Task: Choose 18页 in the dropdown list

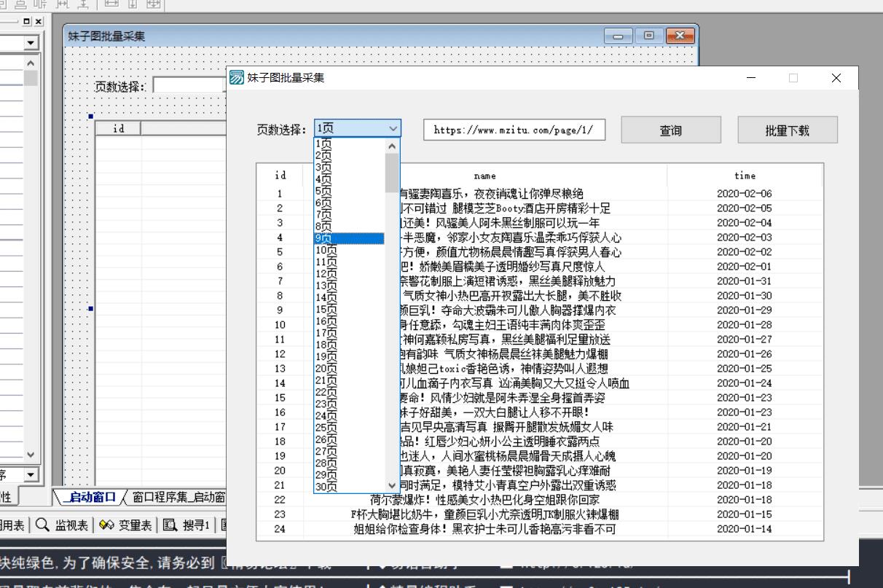Action: coord(349,345)
